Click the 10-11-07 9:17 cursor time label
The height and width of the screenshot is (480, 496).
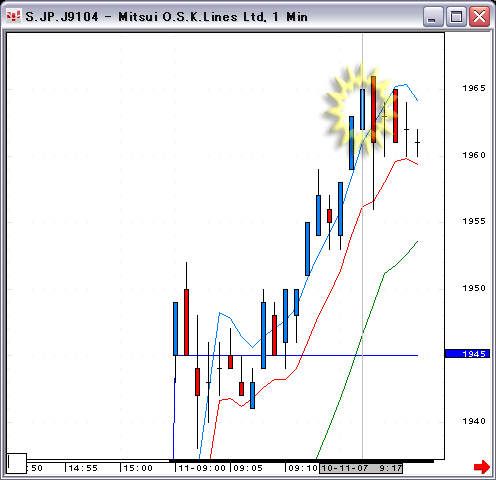[361, 468]
